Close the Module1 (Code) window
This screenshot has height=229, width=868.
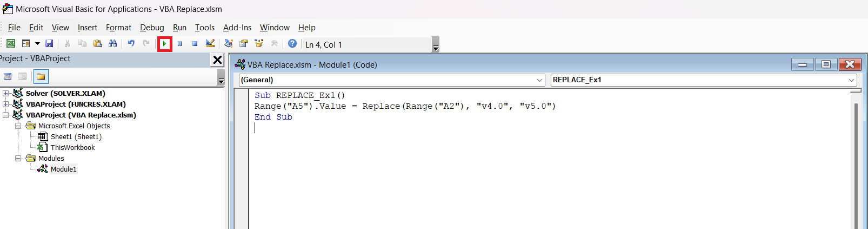click(850, 65)
